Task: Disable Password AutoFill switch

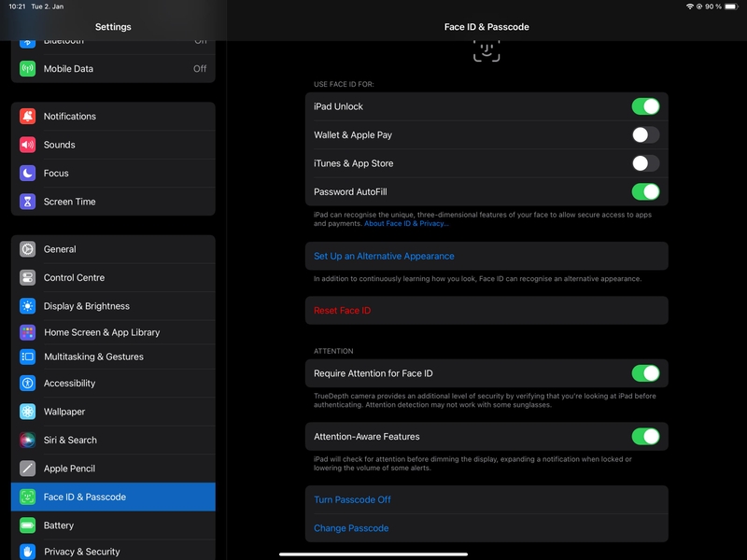Action: pyautogui.click(x=645, y=192)
